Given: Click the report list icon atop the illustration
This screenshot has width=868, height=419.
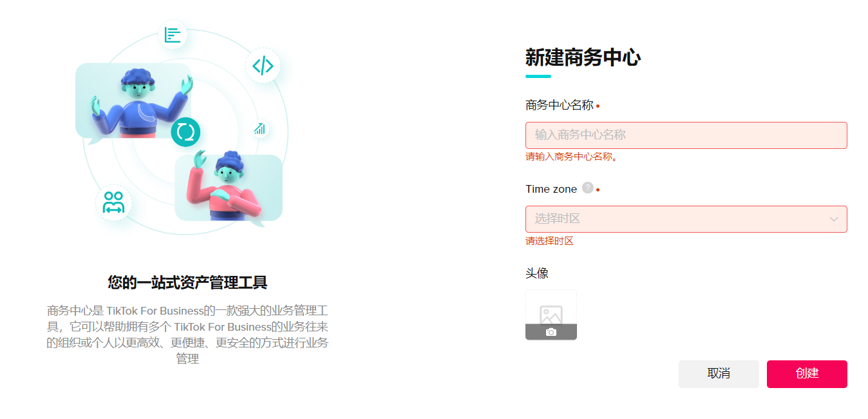Looking at the screenshot, I should (x=172, y=35).
